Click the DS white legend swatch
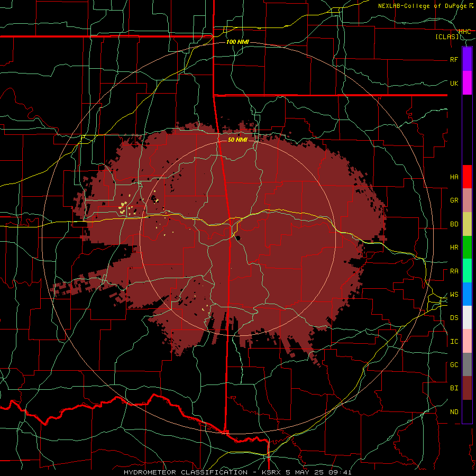The height and width of the screenshot is (476, 476). [467, 317]
